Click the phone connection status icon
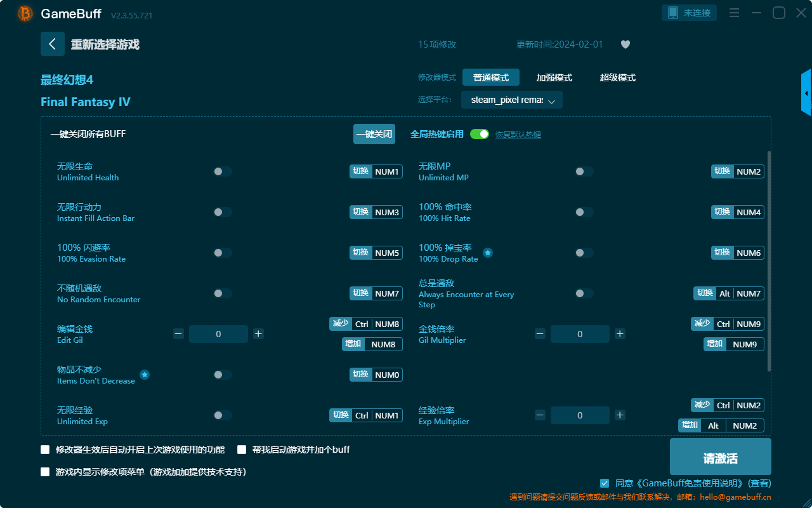 (x=672, y=13)
